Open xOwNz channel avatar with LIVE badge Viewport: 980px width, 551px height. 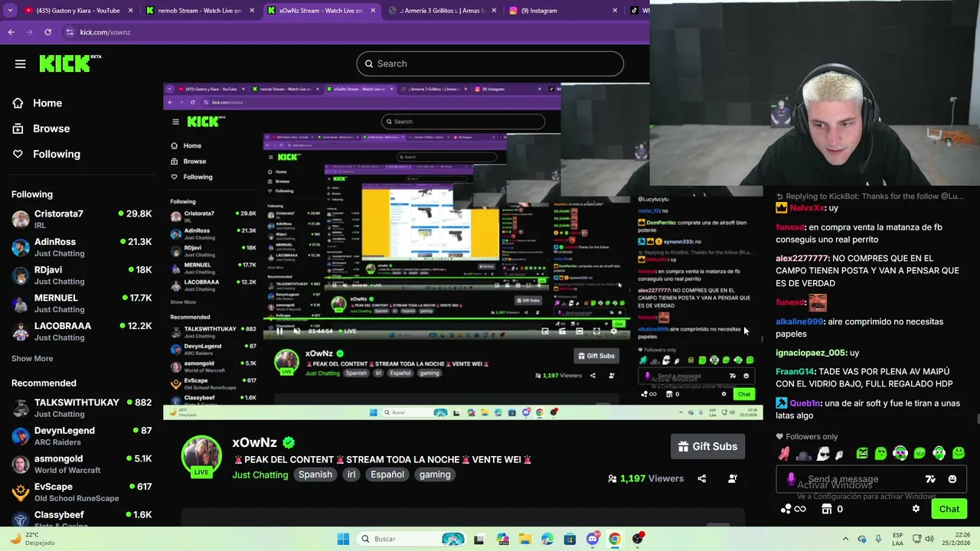[x=201, y=457]
